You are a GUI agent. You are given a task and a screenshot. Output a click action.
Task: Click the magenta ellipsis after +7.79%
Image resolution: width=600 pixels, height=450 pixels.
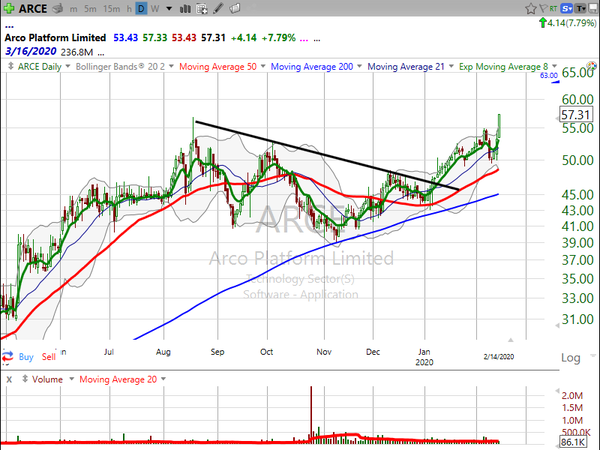pos(304,39)
